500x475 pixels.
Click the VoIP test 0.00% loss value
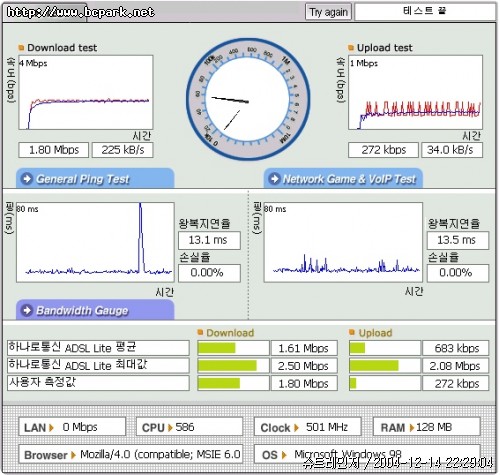(x=458, y=273)
